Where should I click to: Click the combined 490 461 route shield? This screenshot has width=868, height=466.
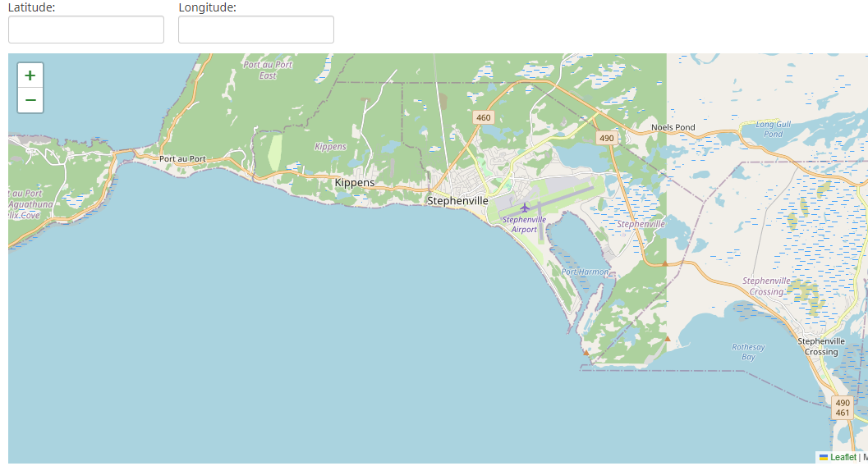[843, 408]
